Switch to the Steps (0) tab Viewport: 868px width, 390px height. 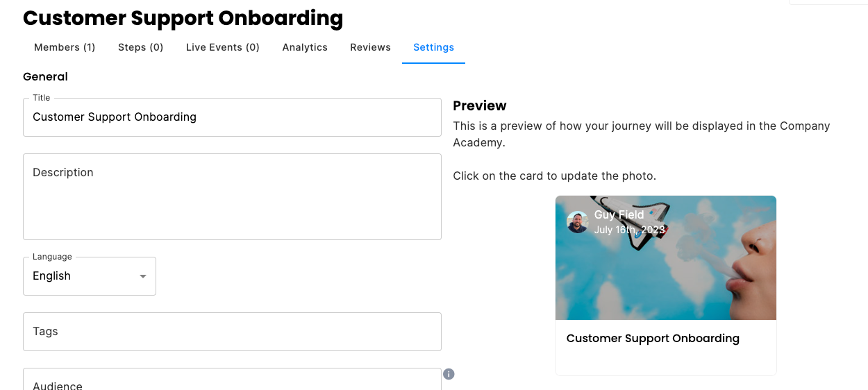(141, 47)
